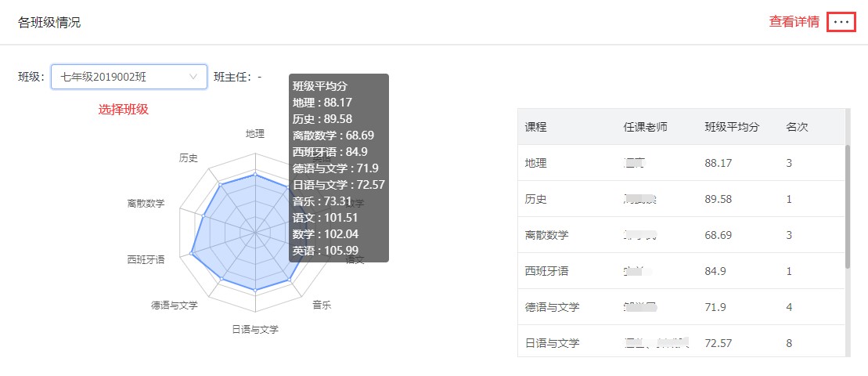Click the 音乐 radar chart label
This screenshot has height=376, width=868.
322,305
